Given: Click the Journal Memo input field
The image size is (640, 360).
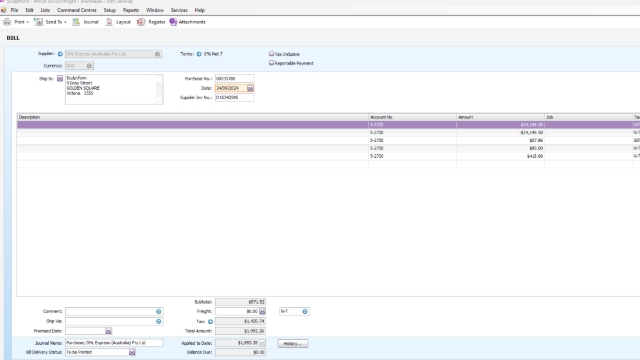Looking at the screenshot, I should coord(114,343).
